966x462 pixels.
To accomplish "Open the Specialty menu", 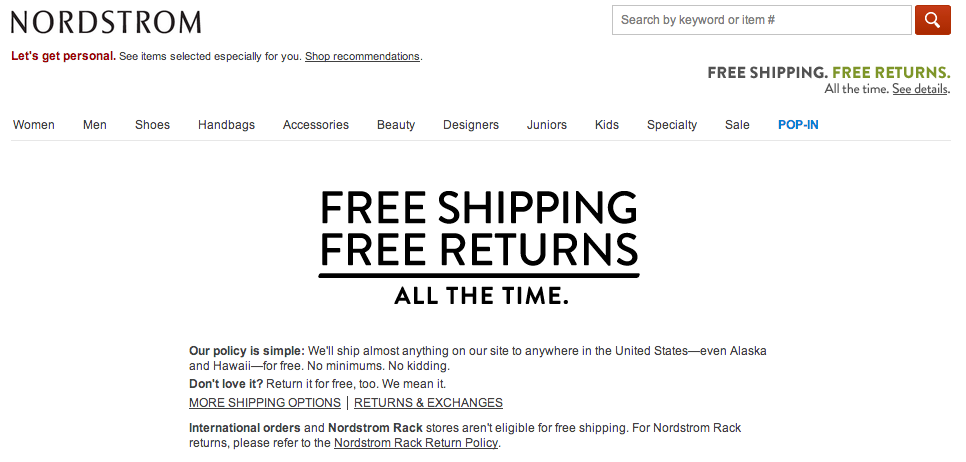I will (672, 125).
